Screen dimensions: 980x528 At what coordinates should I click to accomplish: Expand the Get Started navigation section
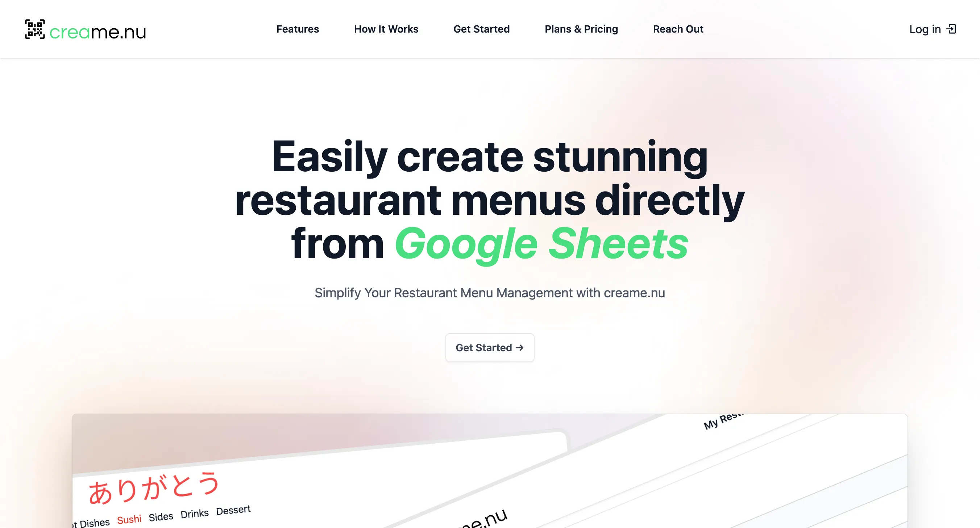[x=481, y=29]
